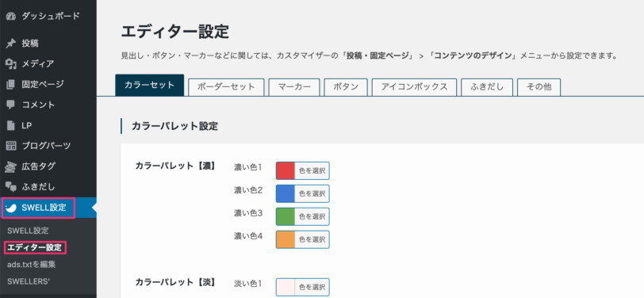Image resolution: width=644 pixels, height=298 pixels.
Task: Select the その他 tab
Action: [539, 87]
